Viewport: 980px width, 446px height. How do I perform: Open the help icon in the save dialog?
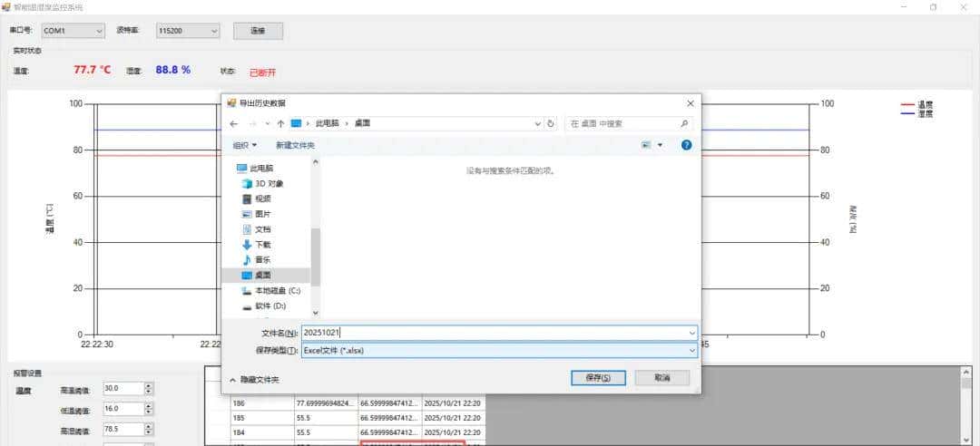(686, 145)
